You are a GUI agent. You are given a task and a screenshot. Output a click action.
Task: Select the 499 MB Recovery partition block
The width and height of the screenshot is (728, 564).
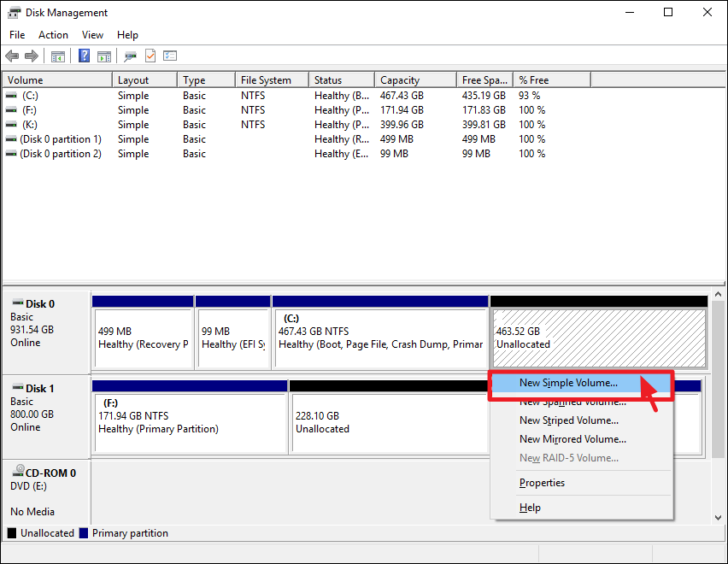(143, 332)
